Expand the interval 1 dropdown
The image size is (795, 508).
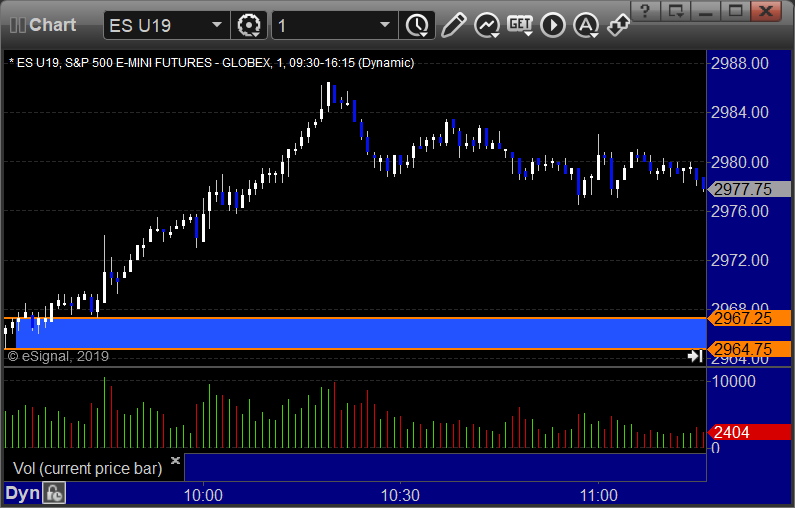[385, 25]
